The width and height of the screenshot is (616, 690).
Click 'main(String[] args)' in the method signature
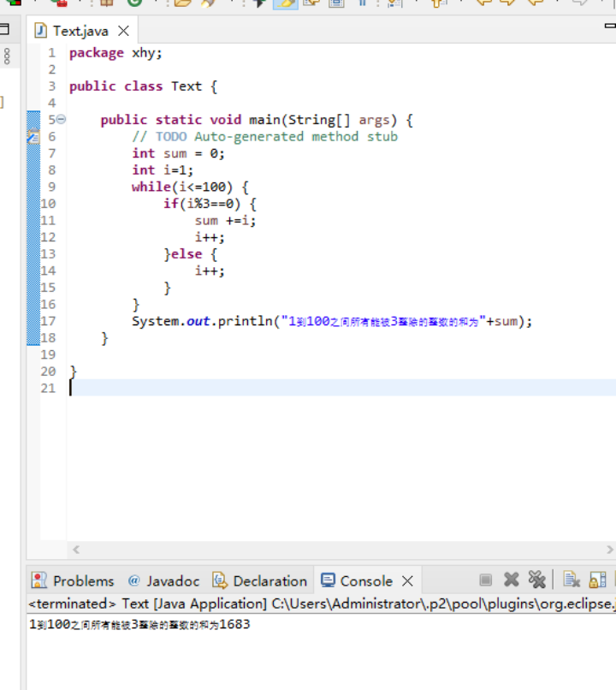[323, 120]
